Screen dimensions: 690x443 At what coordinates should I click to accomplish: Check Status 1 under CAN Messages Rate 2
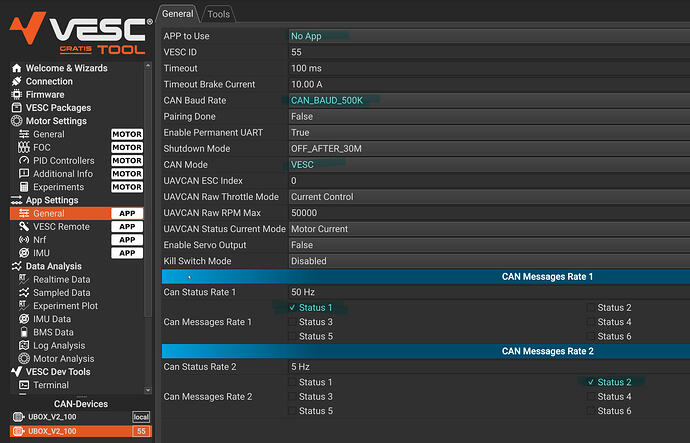(x=292, y=382)
